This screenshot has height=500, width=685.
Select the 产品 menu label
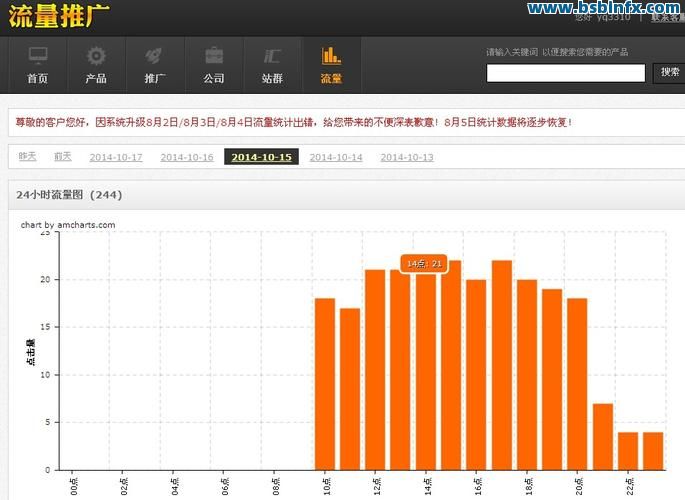coord(96,79)
